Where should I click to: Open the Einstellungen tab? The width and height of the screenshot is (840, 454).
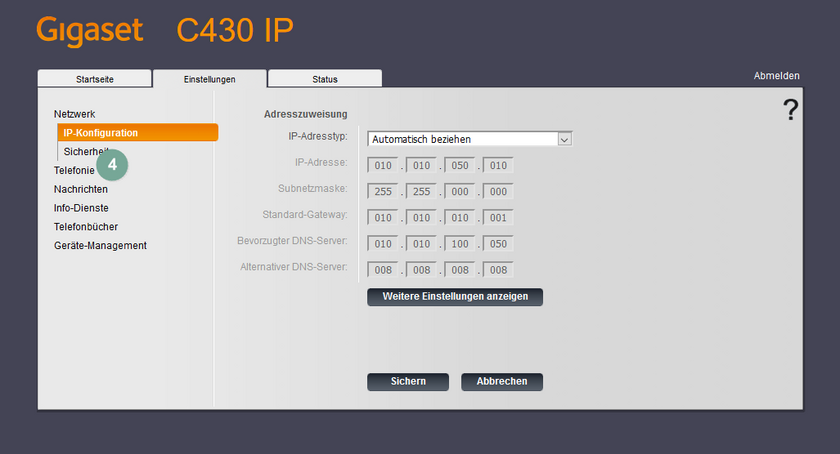click(x=209, y=79)
